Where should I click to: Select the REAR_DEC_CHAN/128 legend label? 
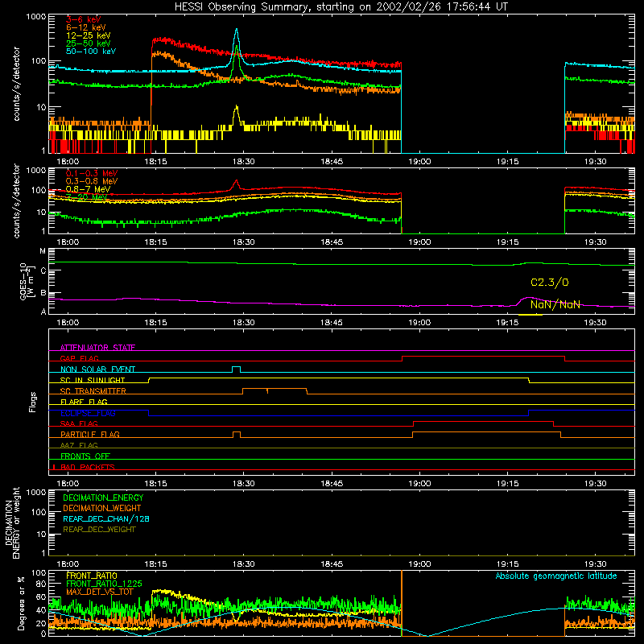(106, 518)
